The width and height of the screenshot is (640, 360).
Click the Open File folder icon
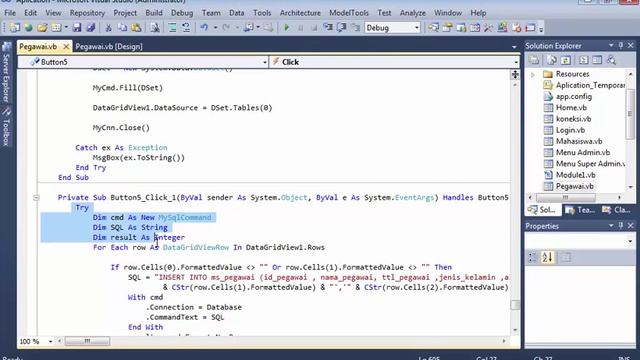[42, 28]
